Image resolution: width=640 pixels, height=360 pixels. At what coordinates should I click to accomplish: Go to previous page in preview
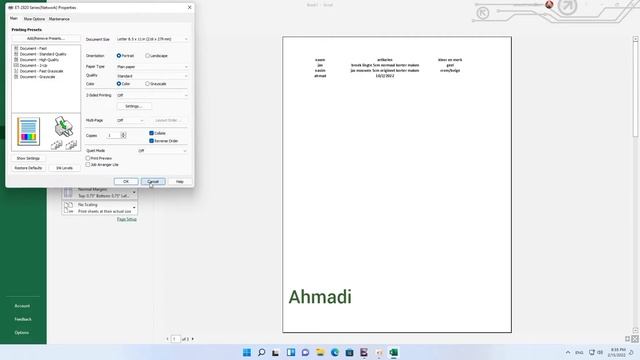pyautogui.click(x=167, y=339)
